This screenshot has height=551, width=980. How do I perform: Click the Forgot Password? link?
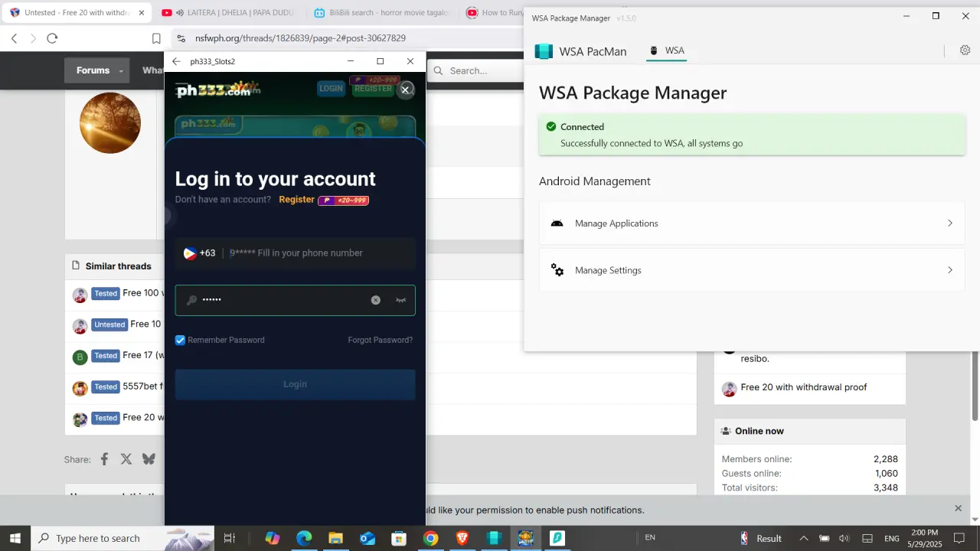[381, 340]
